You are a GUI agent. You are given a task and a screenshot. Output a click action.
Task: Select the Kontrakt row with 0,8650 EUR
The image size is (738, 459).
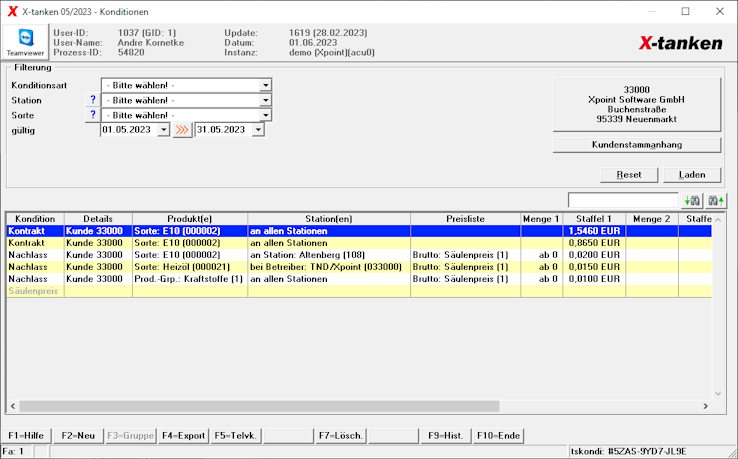pyautogui.click(x=359, y=243)
